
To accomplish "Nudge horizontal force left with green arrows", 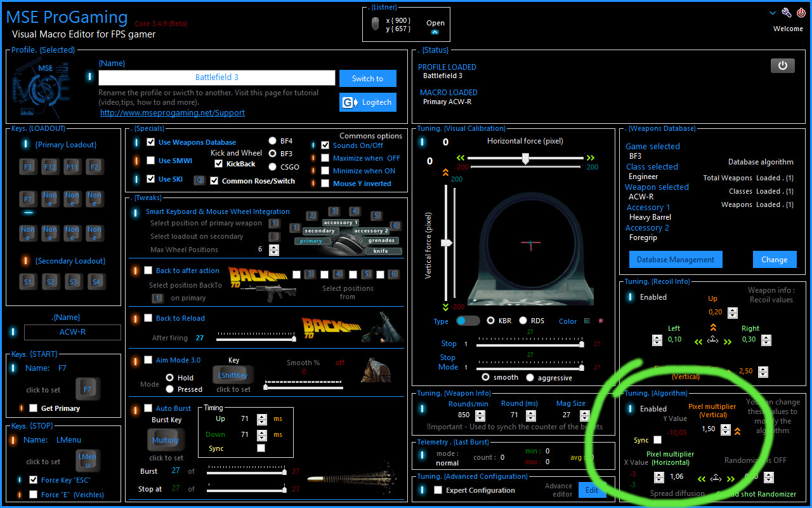I will pyautogui.click(x=461, y=157).
